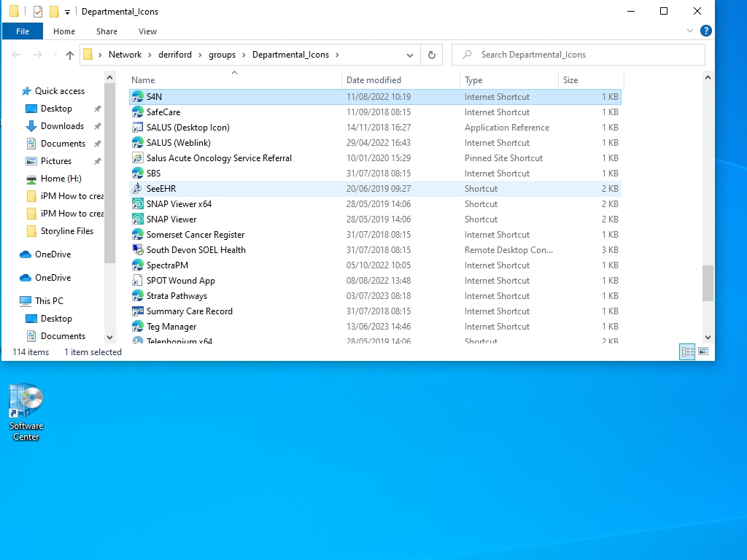Click the navigation pane scroll up arrow
This screenshot has height=560, width=747.
pyautogui.click(x=109, y=77)
